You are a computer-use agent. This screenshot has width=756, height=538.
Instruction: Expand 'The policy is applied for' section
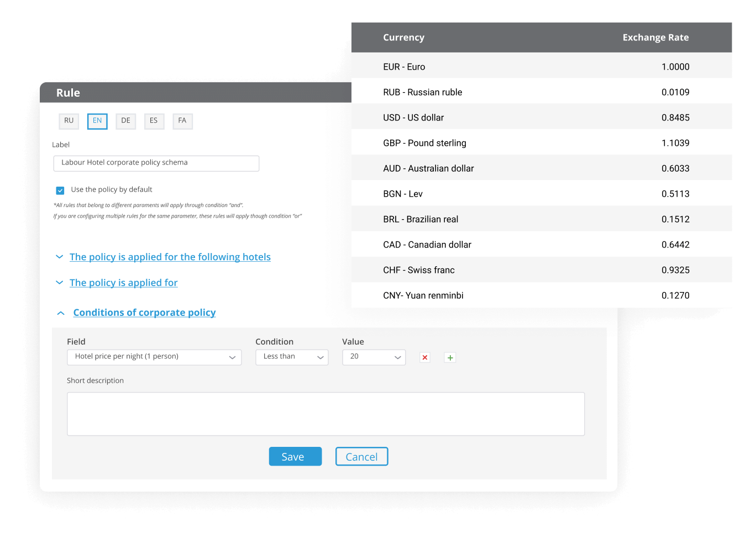point(123,283)
